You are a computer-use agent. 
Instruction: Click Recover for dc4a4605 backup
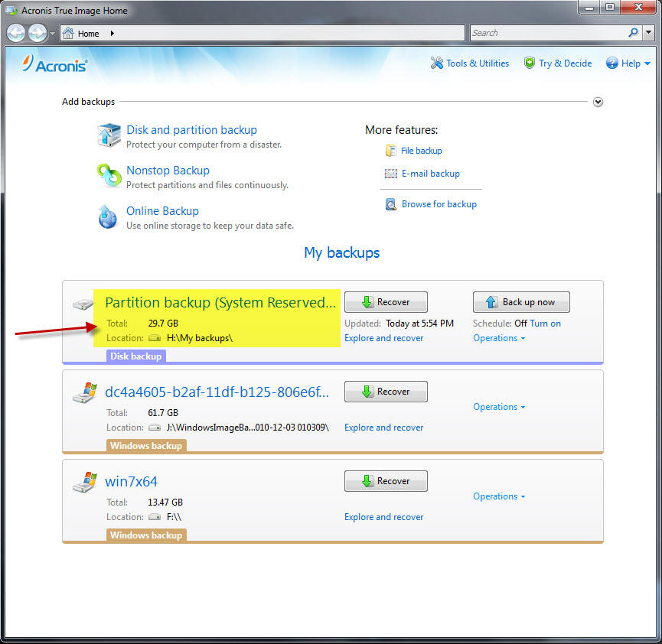click(x=386, y=392)
